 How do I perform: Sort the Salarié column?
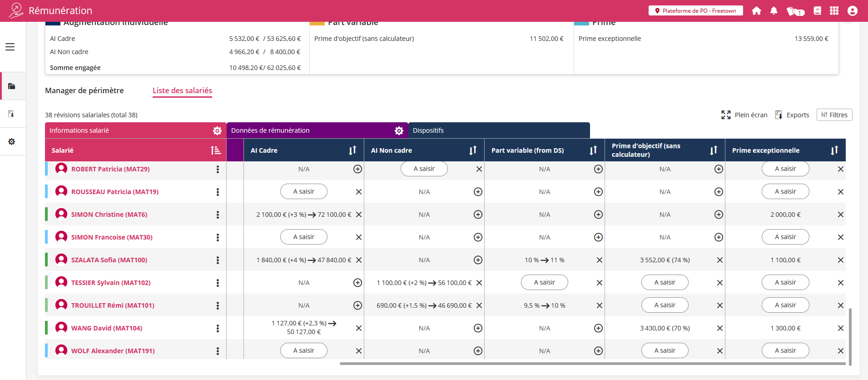(x=216, y=150)
